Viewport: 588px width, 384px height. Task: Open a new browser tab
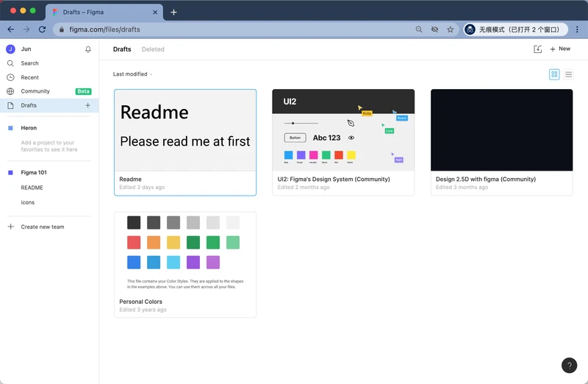click(x=173, y=12)
